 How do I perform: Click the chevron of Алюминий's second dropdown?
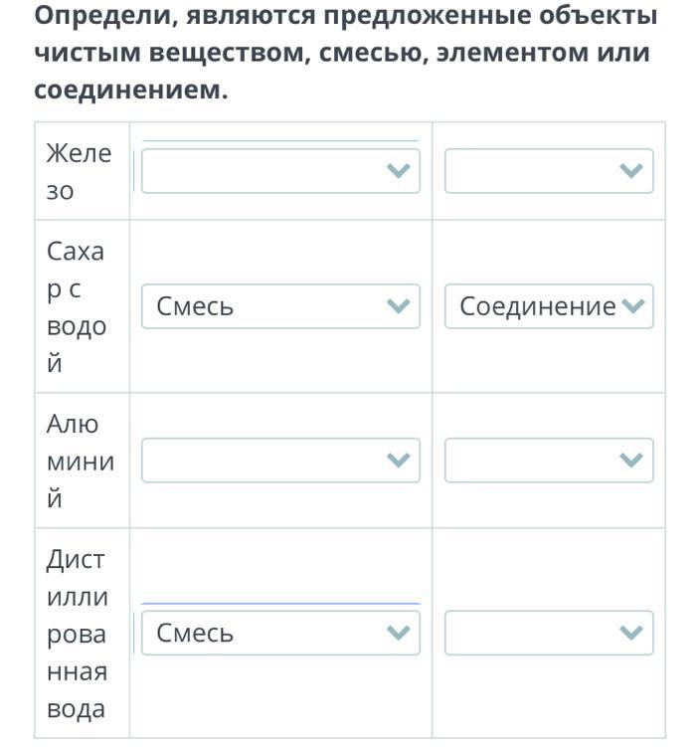[x=631, y=461]
